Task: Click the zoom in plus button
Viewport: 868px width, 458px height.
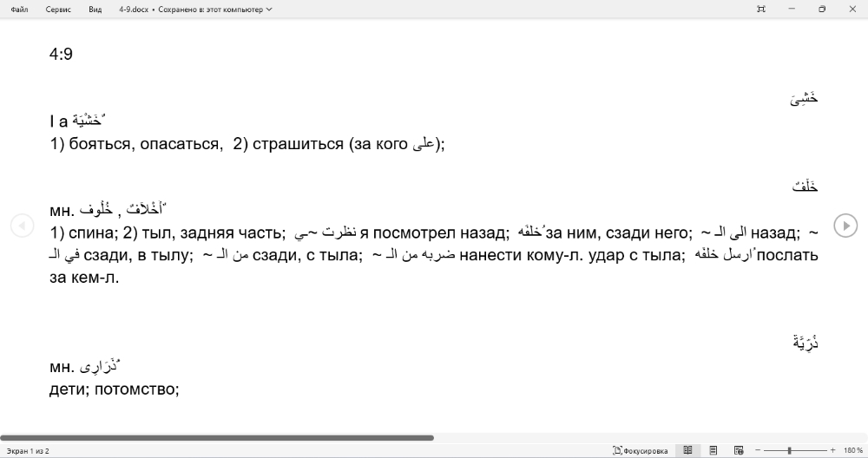Action: click(x=833, y=451)
